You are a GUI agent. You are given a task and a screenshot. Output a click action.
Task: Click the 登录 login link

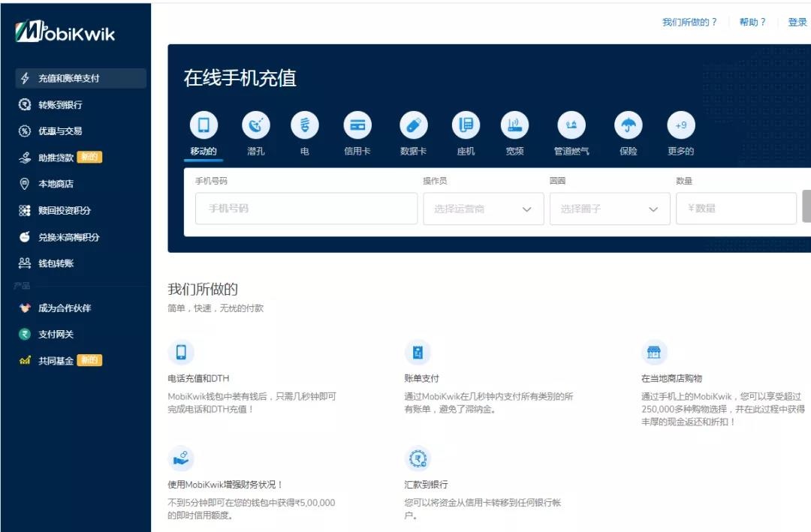[x=797, y=23]
